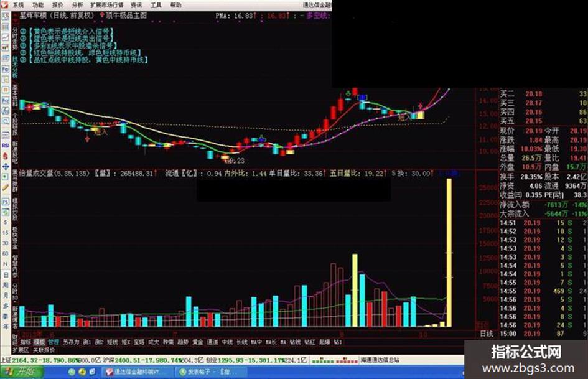
Task: Click the first Fc icon in left toolbar
Action: pyautogui.click(x=5, y=69)
